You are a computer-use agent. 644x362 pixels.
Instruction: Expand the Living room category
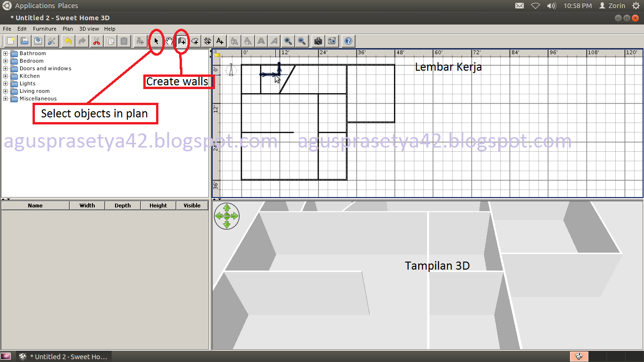(6, 91)
